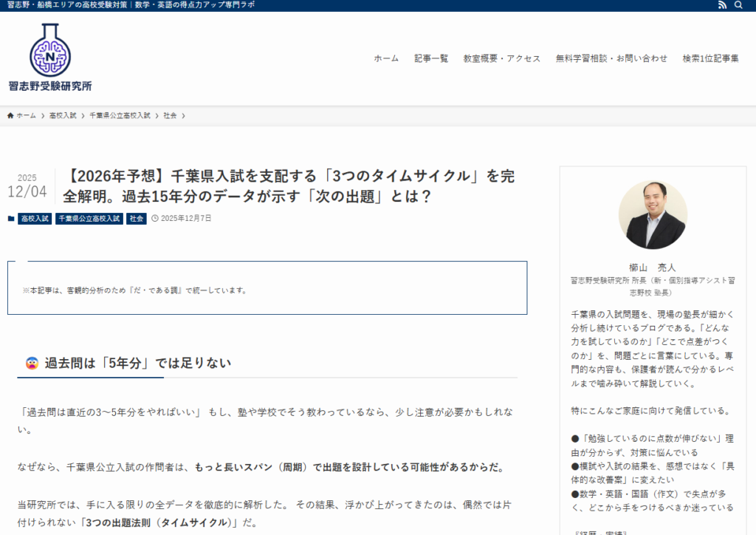The height and width of the screenshot is (535, 756).
Task: Click the article title heading
Action: coord(291,186)
